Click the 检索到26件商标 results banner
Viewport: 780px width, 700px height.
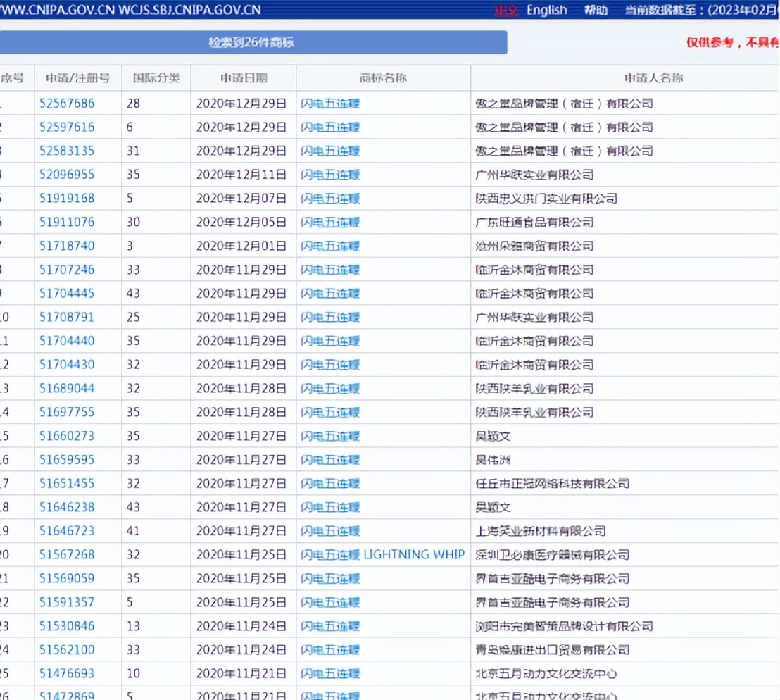click(252, 42)
